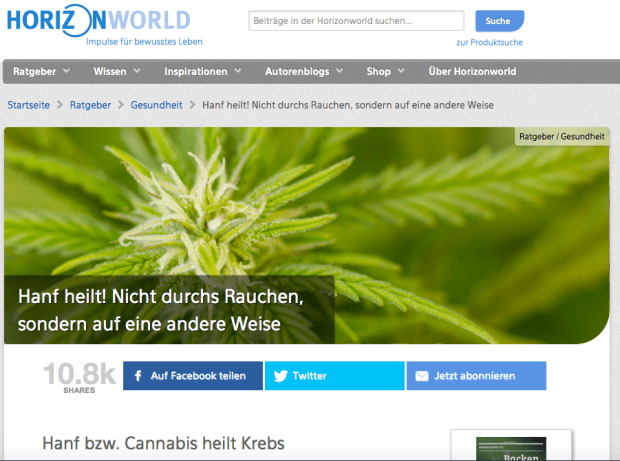Open the Shop menu
The image size is (620, 461).
(384, 72)
